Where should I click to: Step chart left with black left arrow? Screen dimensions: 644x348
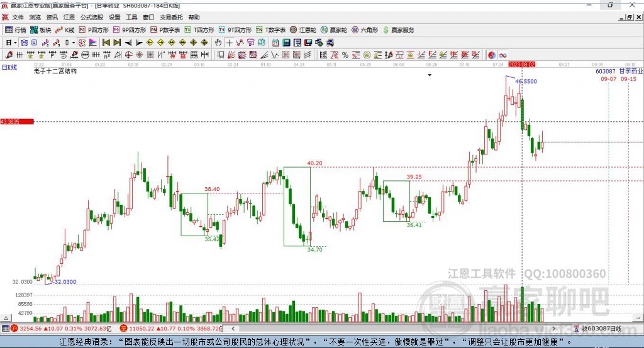pyautogui.click(x=128, y=43)
